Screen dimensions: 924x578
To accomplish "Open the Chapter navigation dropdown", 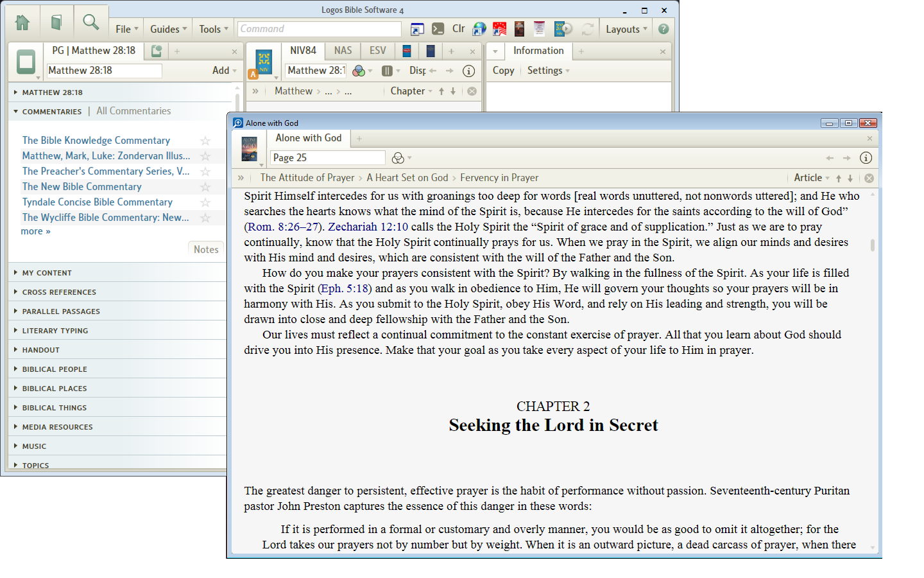I will pos(411,91).
